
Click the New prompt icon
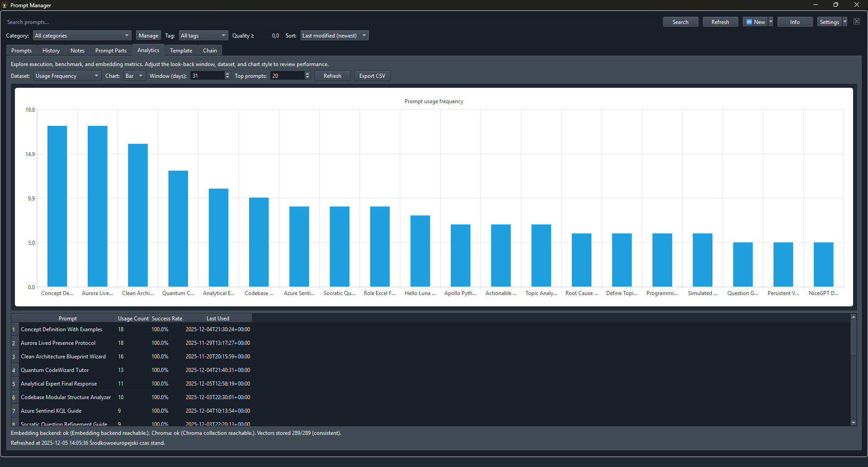[x=750, y=21]
